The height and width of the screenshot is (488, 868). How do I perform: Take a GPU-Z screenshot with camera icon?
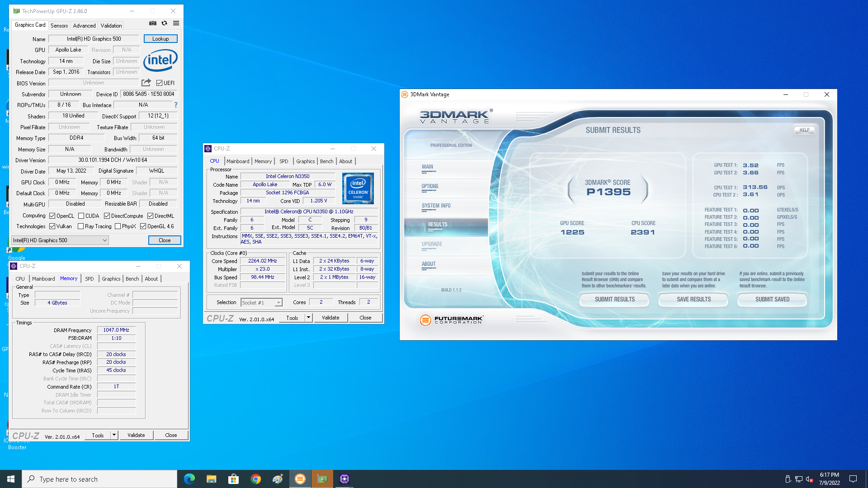click(x=153, y=23)
